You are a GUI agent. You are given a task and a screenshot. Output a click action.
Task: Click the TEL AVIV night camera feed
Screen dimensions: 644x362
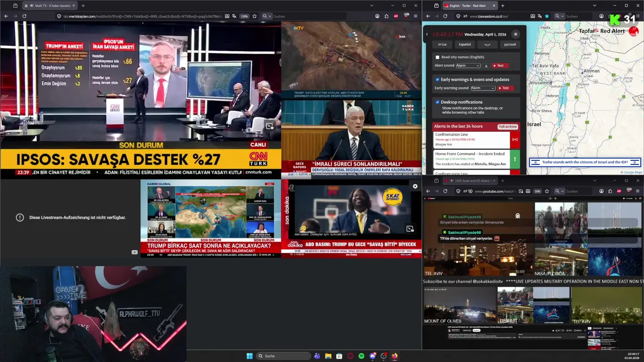pyautogui.click(x=478, y=239)
